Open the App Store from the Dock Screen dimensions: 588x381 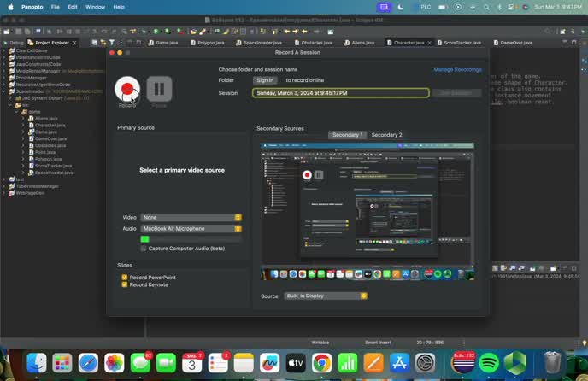pos(399,362)
